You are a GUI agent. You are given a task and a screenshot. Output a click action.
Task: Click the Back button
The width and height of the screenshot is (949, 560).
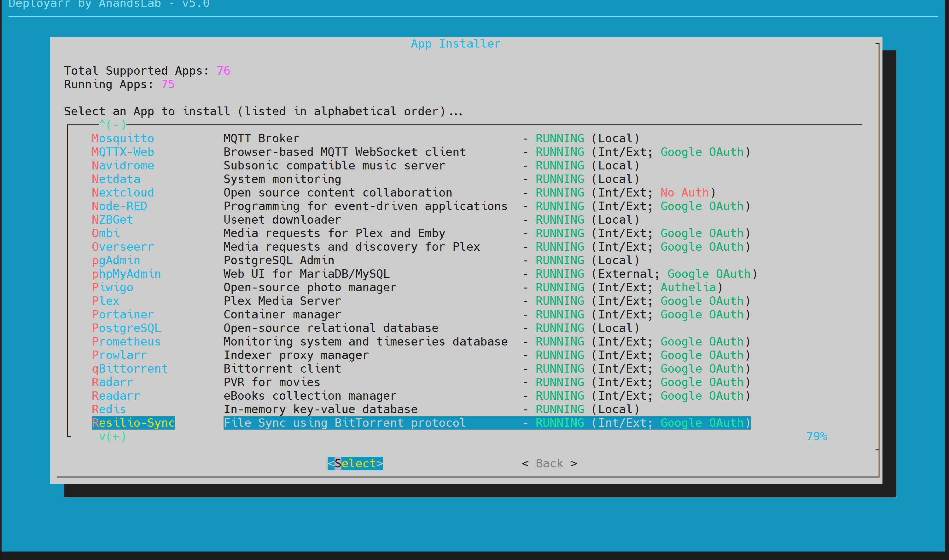pos(549,463)
